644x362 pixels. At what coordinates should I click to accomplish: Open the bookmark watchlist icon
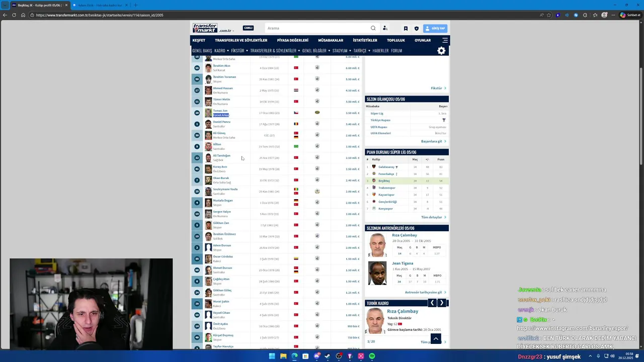(406, 28)
